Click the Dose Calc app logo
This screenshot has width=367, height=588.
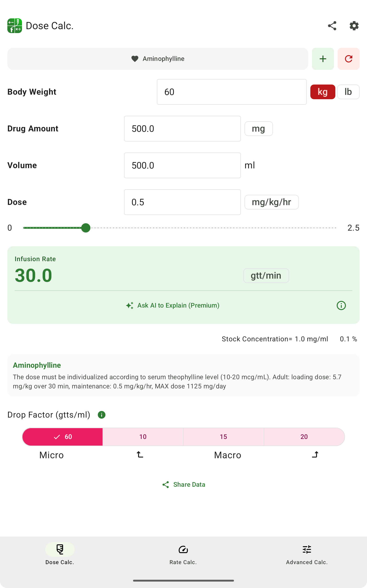pos(15,26)
